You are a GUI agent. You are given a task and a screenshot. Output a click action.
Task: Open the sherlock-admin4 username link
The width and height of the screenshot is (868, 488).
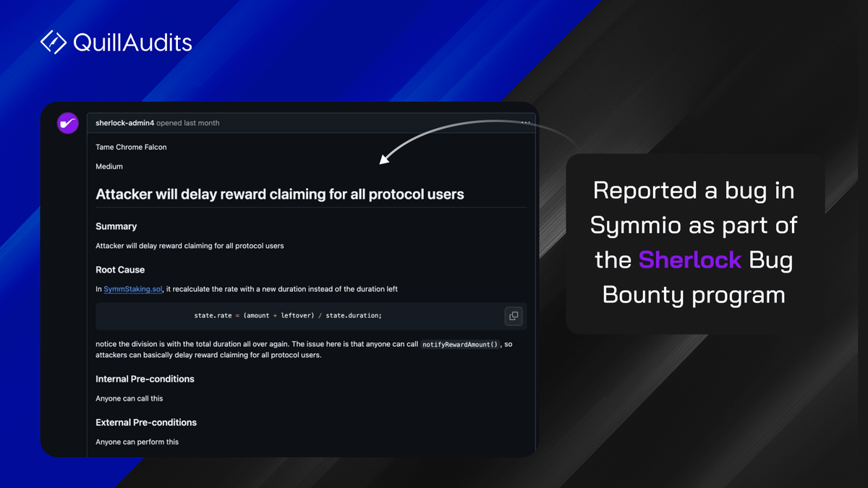pyautogui.click(x=124, y=123)
